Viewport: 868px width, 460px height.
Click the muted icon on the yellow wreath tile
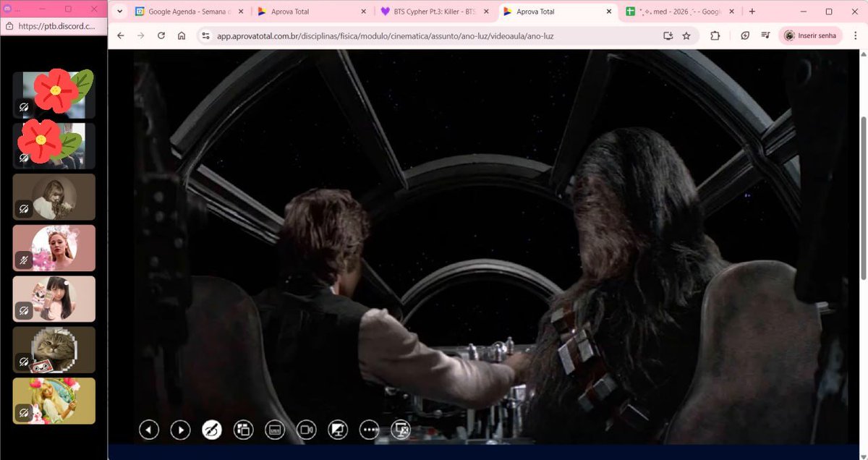point(24,413)
